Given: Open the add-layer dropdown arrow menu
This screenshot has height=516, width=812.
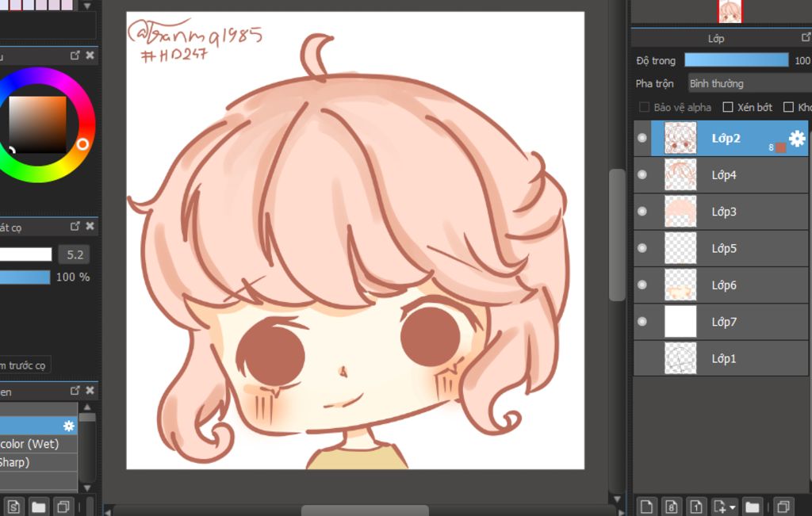Looking at the screenshot, I should click(732, 507).
